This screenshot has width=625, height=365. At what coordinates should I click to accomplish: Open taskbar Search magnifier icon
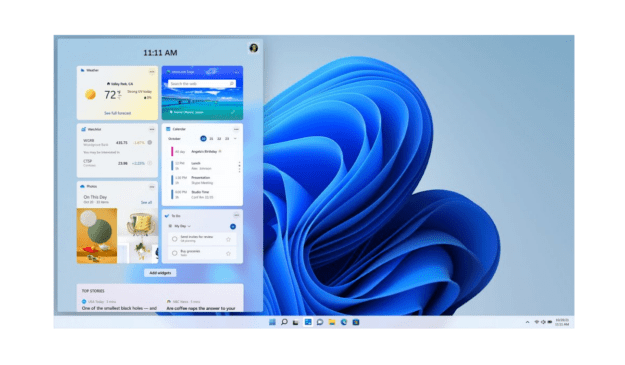coord(284,322)
